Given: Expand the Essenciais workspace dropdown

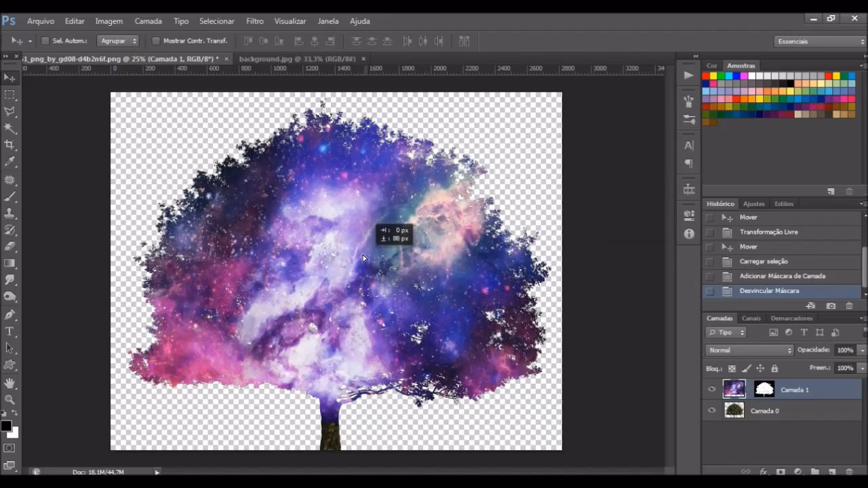Looking at the screenshot, I should pyautogui.click(x=821, y=41).
